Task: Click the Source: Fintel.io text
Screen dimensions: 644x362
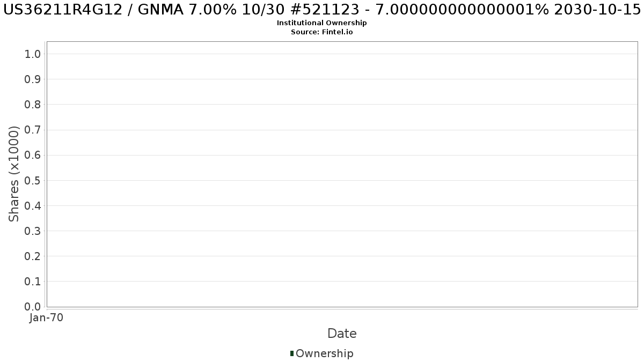Action: [322, 32]
